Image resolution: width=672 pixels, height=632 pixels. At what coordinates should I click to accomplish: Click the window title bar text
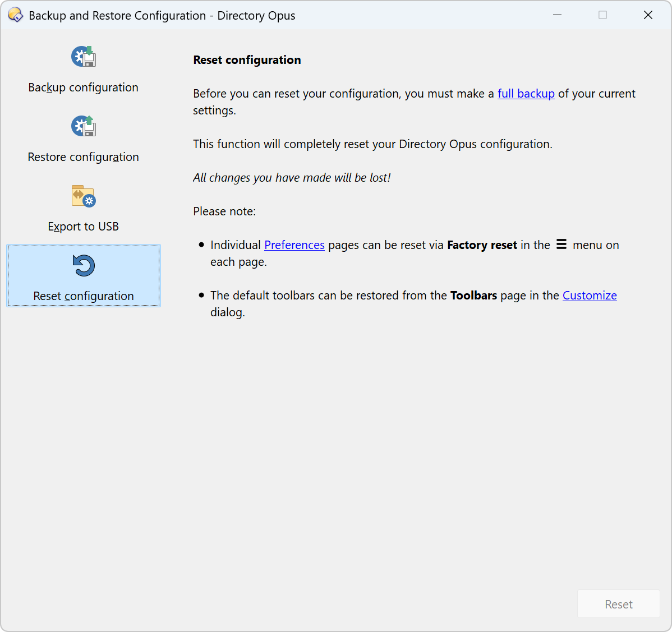click(162, 16)
